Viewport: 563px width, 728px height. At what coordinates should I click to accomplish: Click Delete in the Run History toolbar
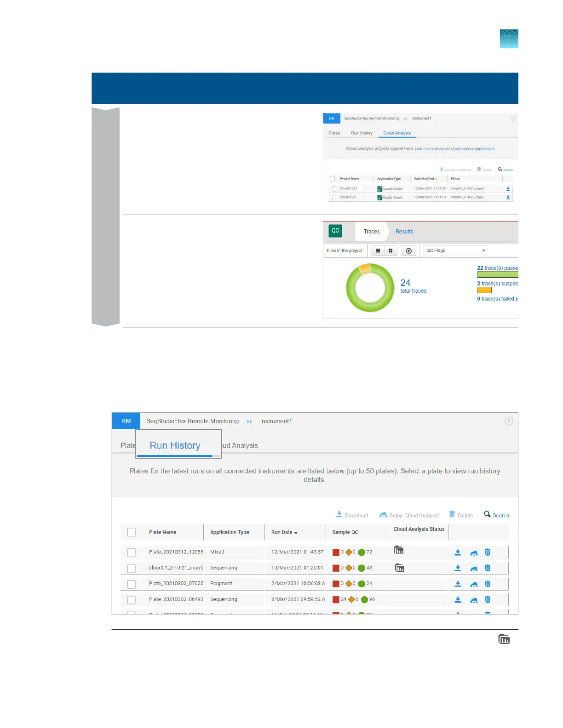(x=461, y=515)
